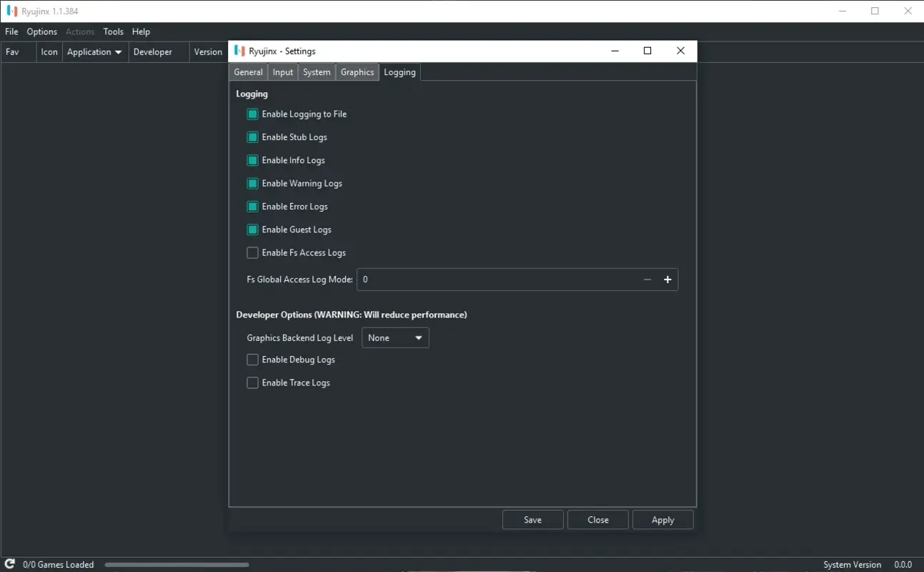Click the Fs Global Access Log Mode field
Image resolution: width=924 pixels, height=572 pixels.
point(500,279)
